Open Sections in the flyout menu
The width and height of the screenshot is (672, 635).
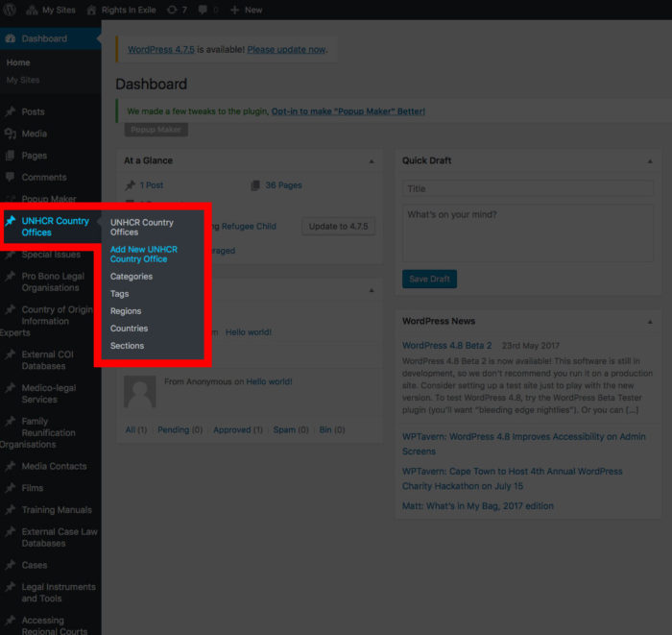[x=127, y=346]
